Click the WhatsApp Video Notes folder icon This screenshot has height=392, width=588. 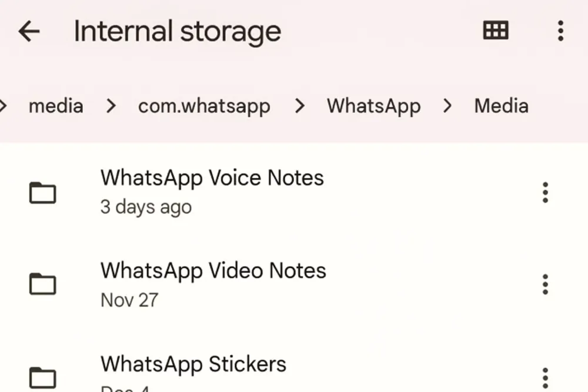coord(42,284)
